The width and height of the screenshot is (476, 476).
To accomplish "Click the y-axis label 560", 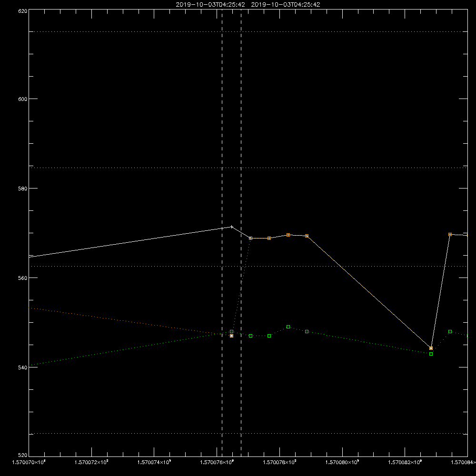I will click(x=23, y=278).
